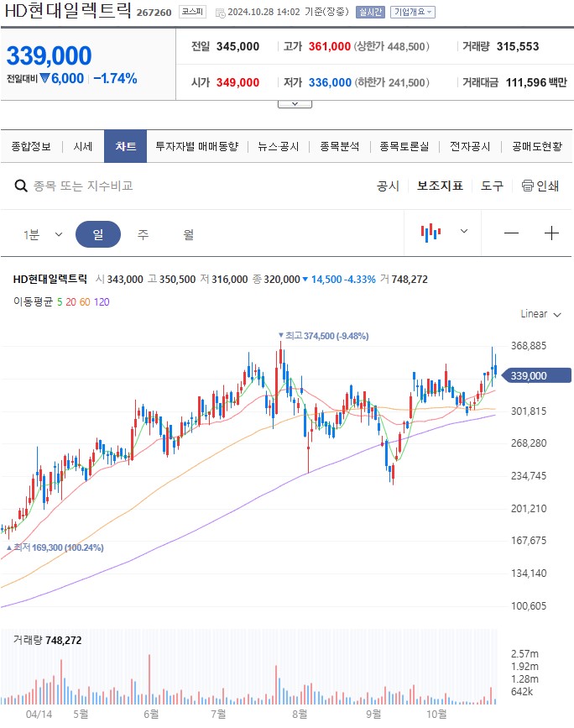Open the 전자공시 tab
Image resolution: width=574 pixels, height=728 pixels.
point(470,147)
